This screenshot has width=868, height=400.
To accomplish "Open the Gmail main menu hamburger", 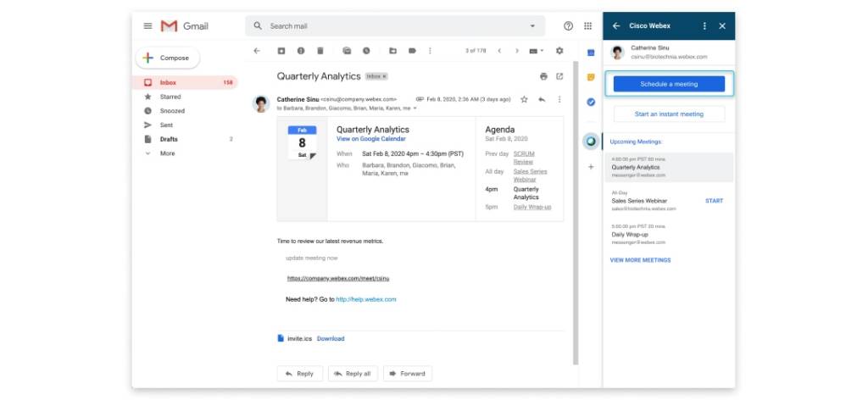I will tap(147, 26).
